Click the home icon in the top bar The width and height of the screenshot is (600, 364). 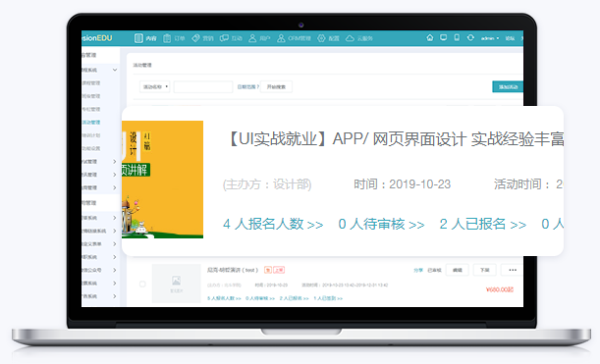[430, 38]
